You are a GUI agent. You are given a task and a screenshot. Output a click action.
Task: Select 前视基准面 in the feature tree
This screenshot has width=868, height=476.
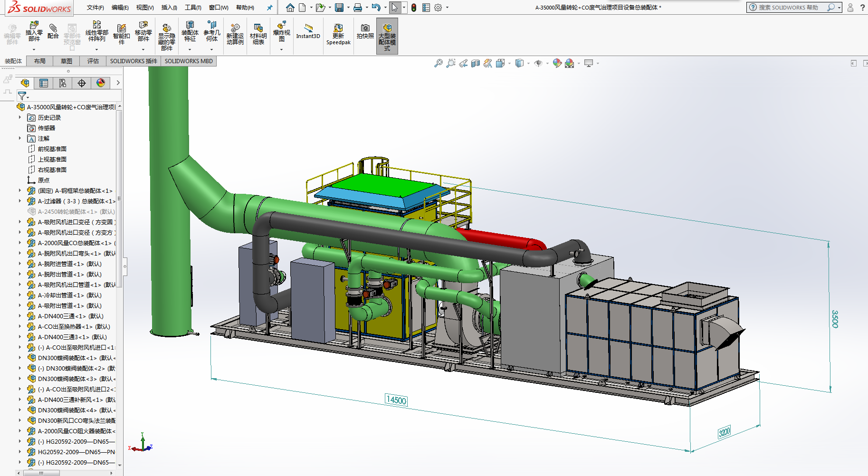pos(52,149)
